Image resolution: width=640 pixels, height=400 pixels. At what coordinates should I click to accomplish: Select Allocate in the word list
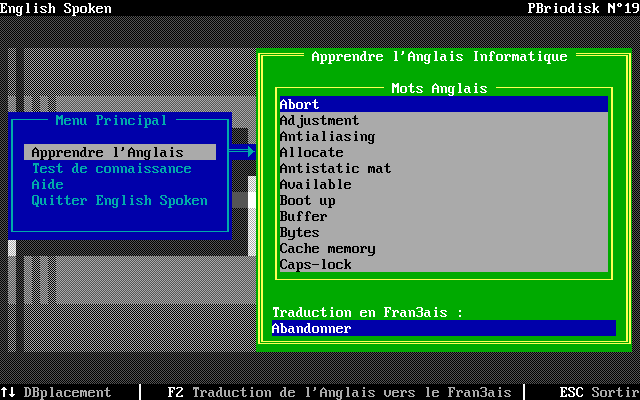[x=444, y=152]
